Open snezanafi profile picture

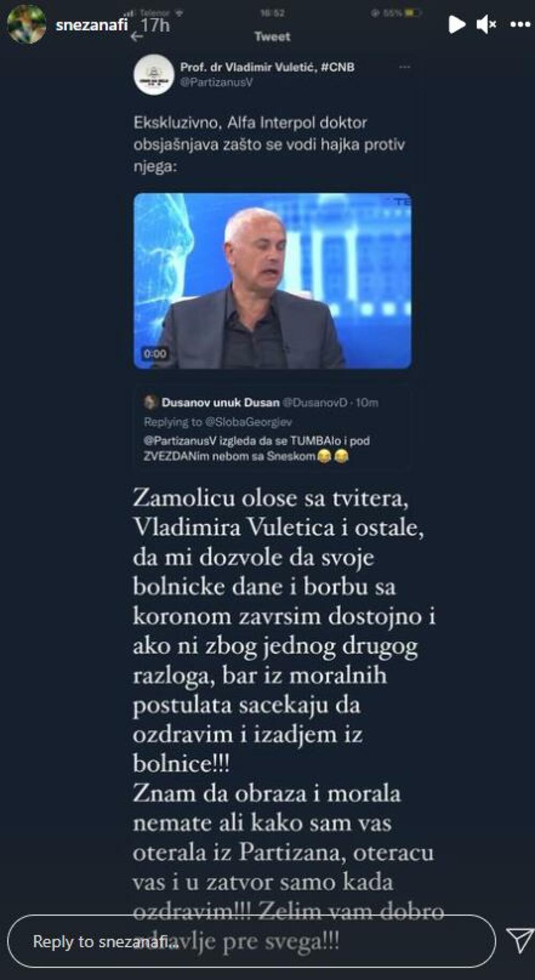(26, 24)
